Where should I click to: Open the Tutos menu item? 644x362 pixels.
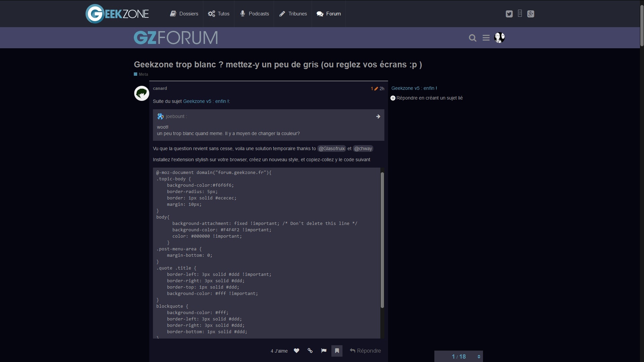pyautogui.click(x=219, y=14)
